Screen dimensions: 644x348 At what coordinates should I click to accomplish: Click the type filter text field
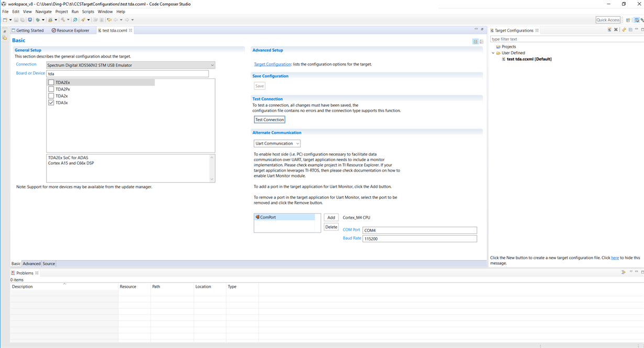click(567, 39)
